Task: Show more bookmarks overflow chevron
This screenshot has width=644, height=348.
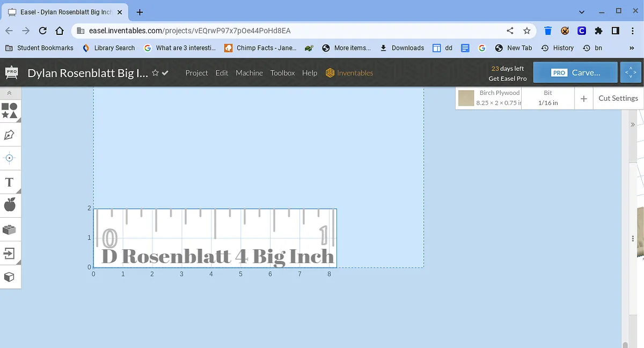Action: pyautogui.click(x=632, y=48)
